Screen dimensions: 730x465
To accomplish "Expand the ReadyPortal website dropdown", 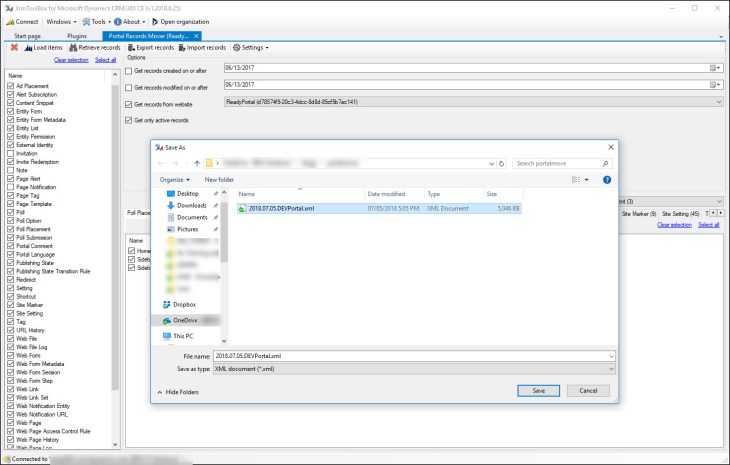I will (719, 102).
